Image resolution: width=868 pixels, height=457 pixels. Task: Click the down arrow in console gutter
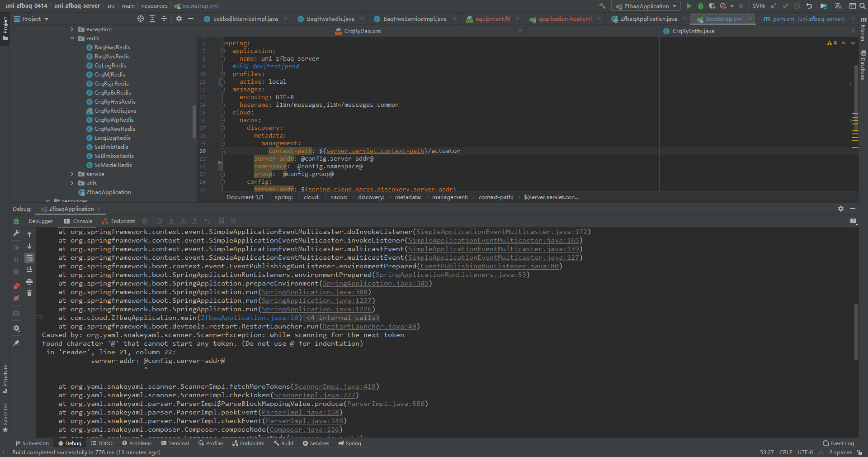tap(29, 246)
